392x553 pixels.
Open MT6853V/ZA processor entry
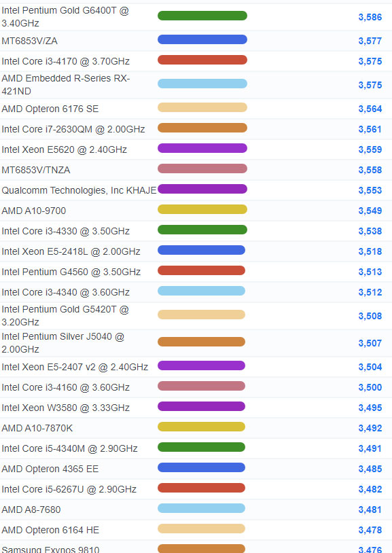(30, 41)
